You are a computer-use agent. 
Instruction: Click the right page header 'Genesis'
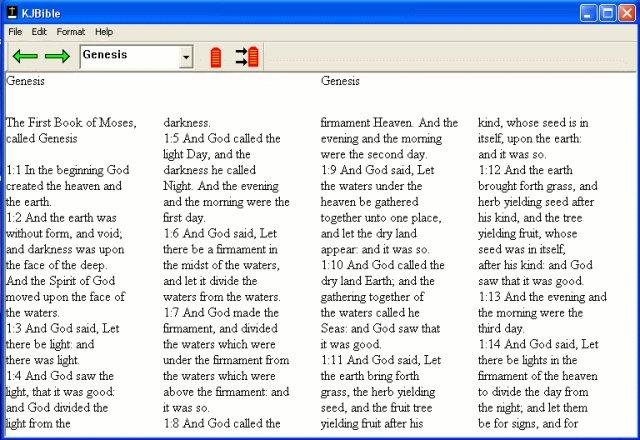[340, 81]
